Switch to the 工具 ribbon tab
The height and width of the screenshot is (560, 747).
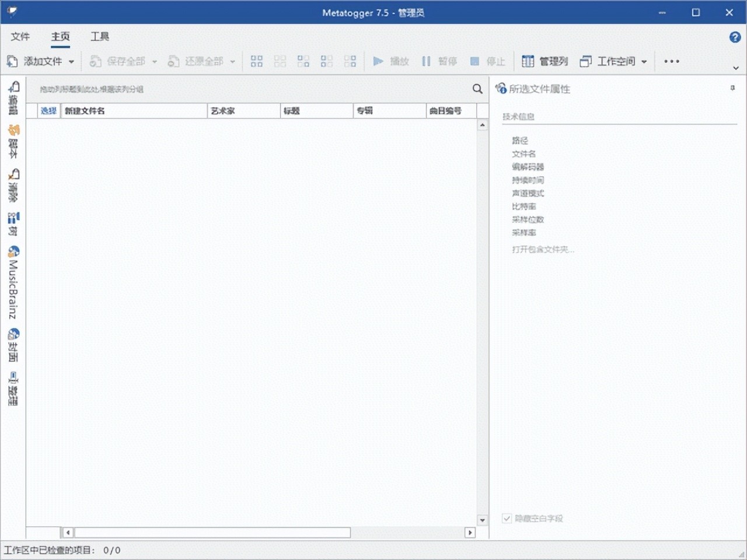pyautogui.click(x=100, y=37)
